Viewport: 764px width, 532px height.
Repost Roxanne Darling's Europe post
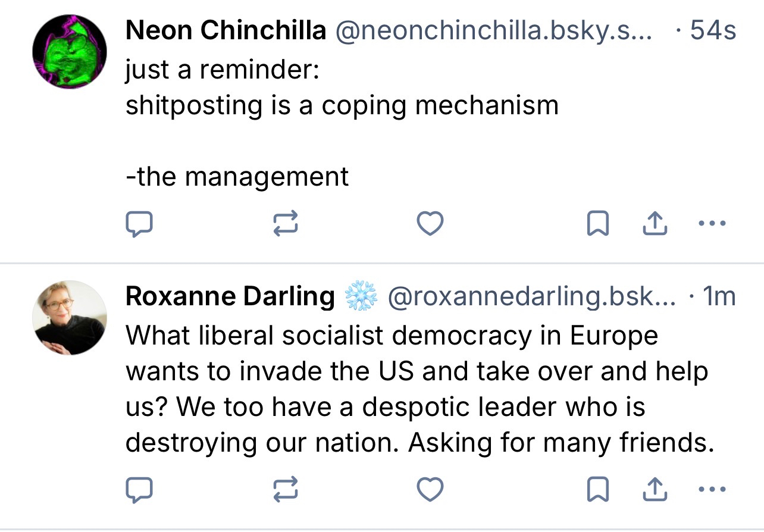pyautogui.click(x=285, y=490)
